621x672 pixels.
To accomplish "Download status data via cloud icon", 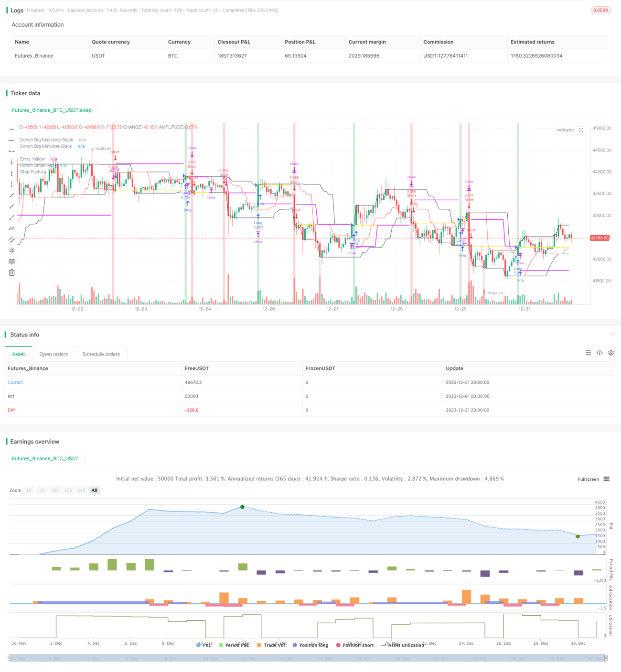I will 600,353.
